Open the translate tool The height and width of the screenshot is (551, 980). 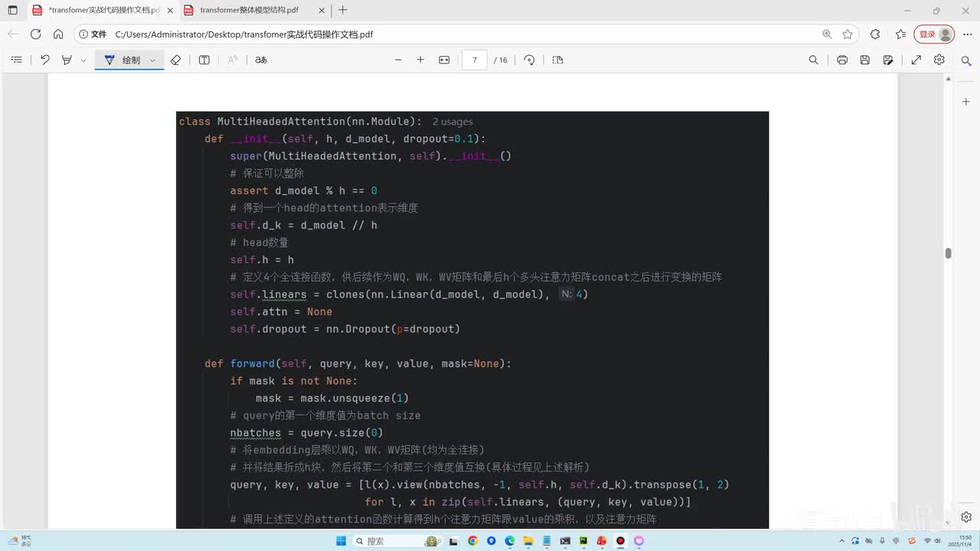[261, 60]
